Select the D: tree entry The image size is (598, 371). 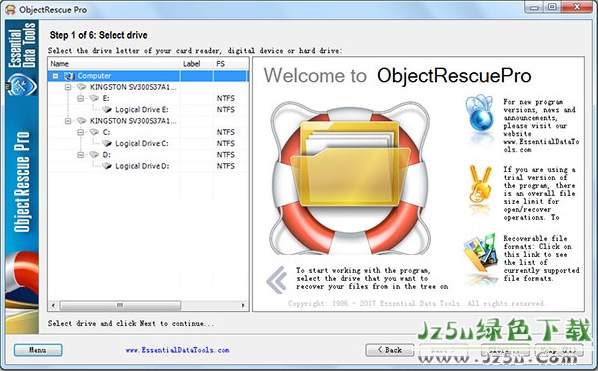coord(106,155)
